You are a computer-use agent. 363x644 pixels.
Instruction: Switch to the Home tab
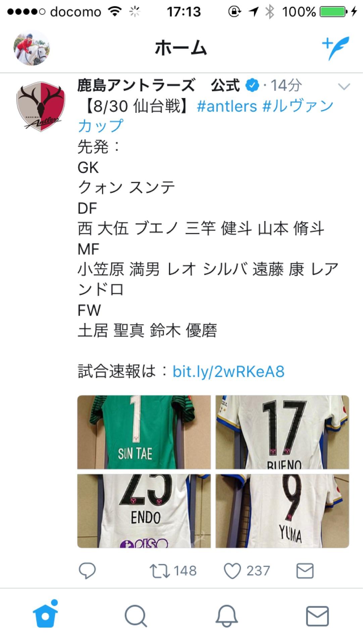tap(46, 615)
